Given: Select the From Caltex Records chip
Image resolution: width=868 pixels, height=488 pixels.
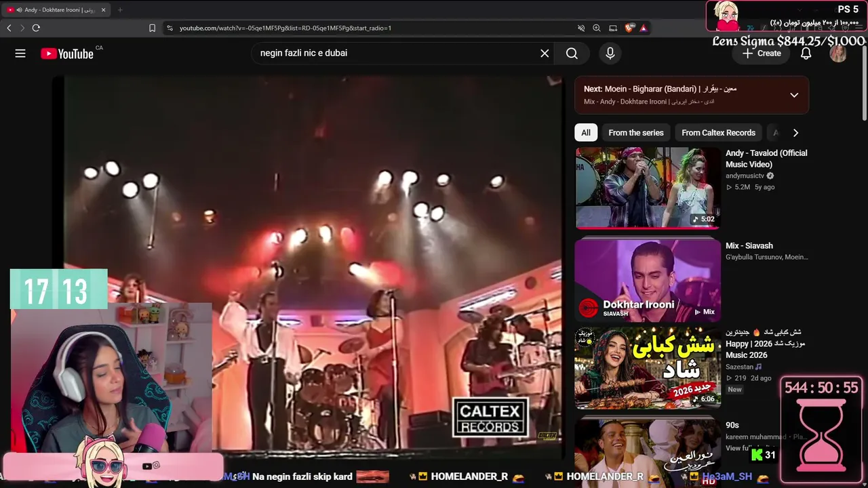Looking at the screenshot, I should (x=718, y=133).
